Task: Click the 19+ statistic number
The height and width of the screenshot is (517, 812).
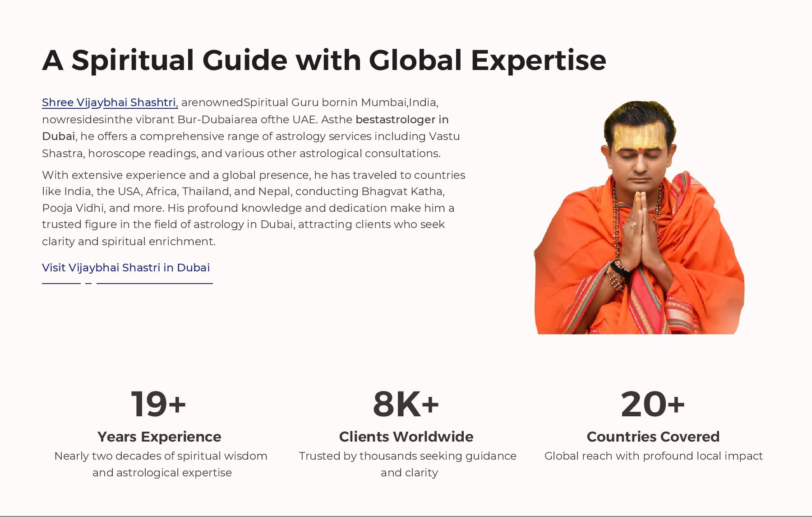Action: (158, 404)
